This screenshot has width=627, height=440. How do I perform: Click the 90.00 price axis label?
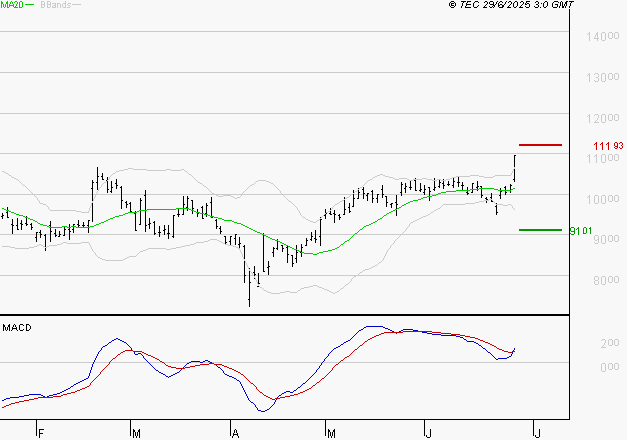coord(606,239)
